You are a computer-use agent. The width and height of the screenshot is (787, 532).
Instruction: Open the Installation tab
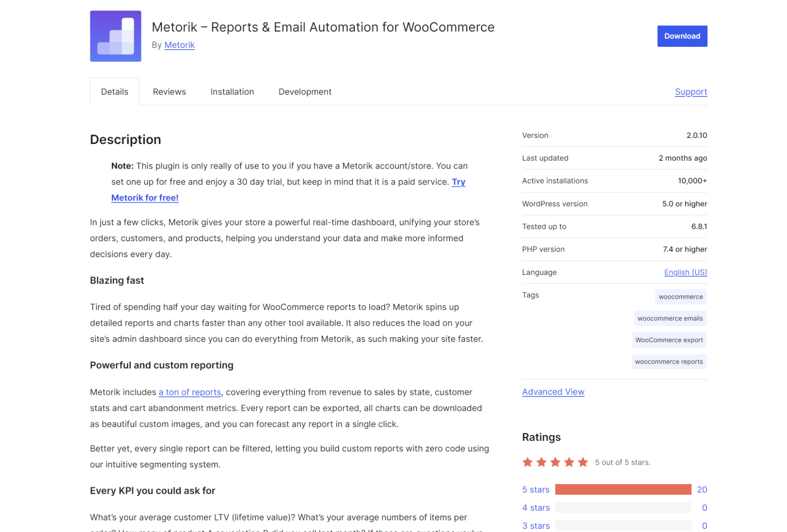[232, 92]
